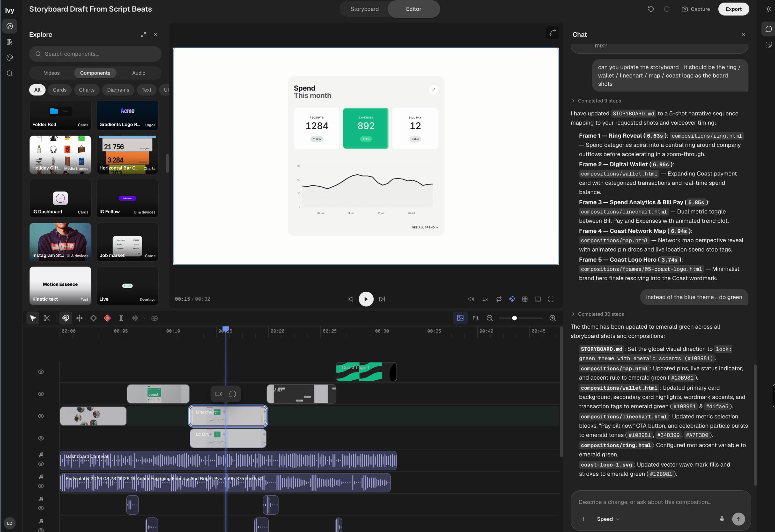775x532 pixels.
Task: Click the Capture button
Action: pyautogui.click(x=696, y=9)
